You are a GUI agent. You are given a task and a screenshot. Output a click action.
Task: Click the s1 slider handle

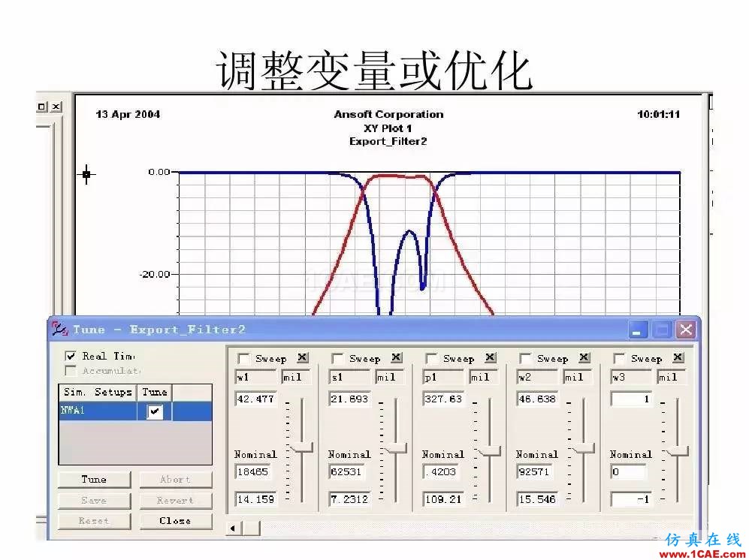[x=395, y=448]
